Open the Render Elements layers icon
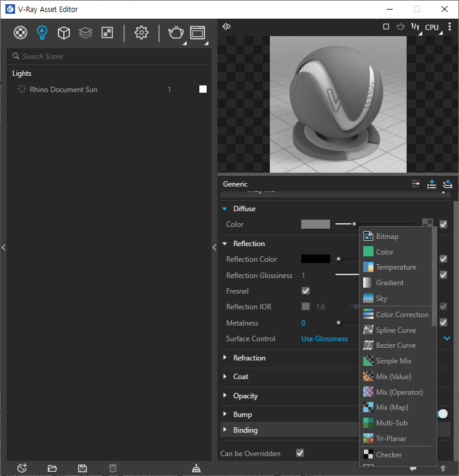The width and height of the screenshot is (459, 476). [86, 32]
